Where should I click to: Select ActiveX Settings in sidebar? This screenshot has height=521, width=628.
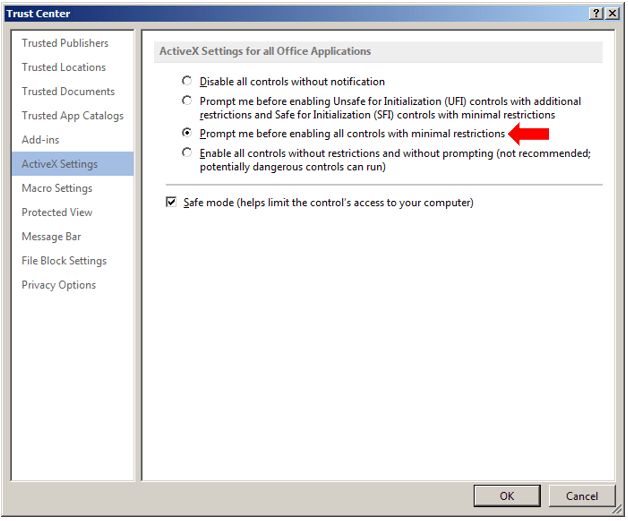tap(60, 164)
